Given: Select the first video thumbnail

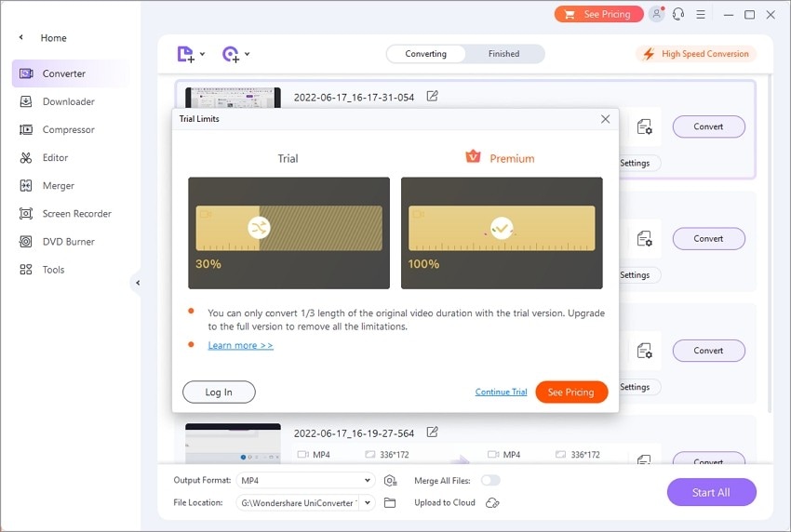Looking at the screenshot, I should click(x=233, y=98).
